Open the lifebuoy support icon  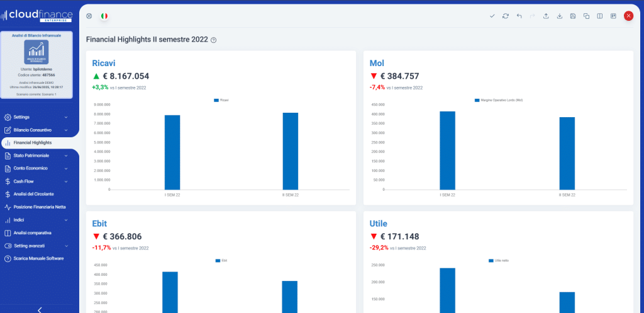(89, 16)
